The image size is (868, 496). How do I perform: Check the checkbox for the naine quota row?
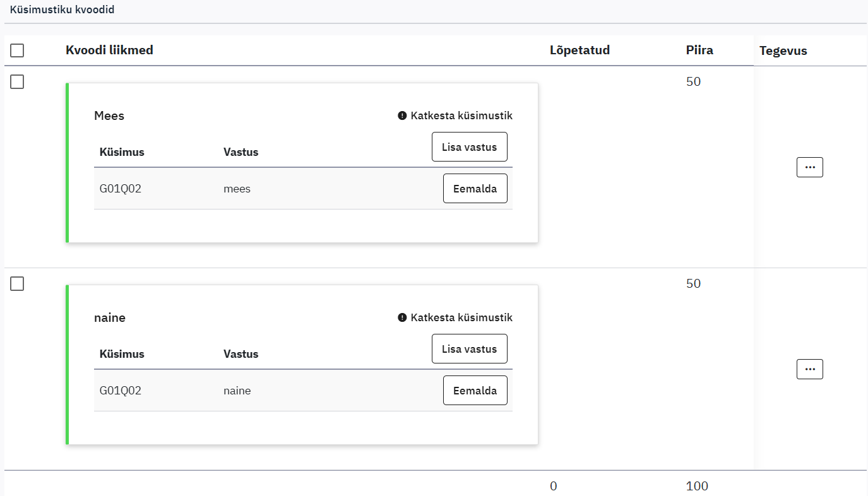coord(17,284)
